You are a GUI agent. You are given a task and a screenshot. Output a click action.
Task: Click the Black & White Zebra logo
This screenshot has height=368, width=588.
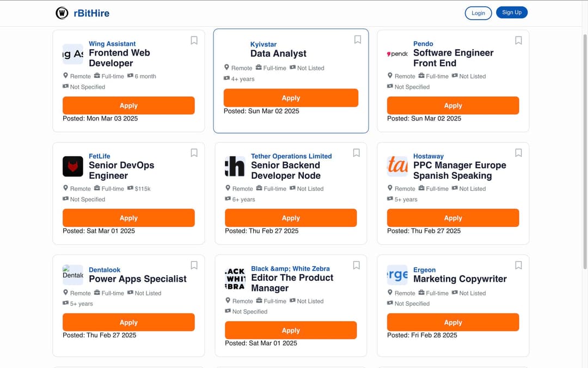tap(235, 278)
